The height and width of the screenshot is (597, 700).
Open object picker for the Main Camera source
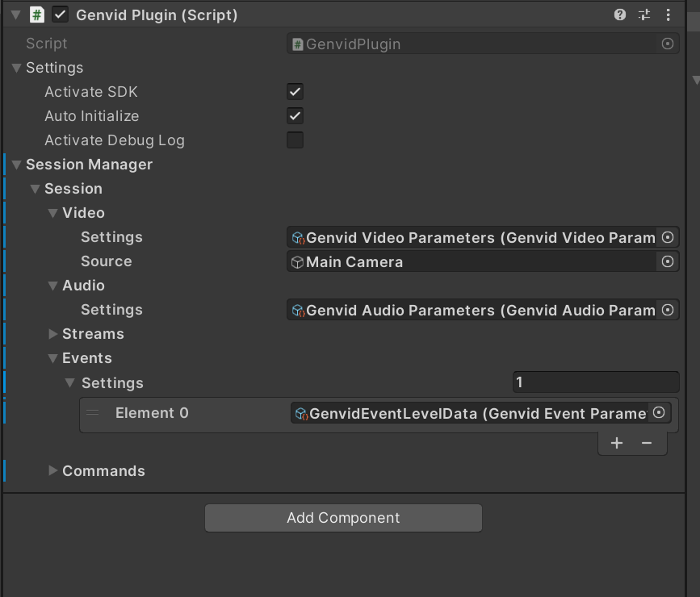coord(668,261)
